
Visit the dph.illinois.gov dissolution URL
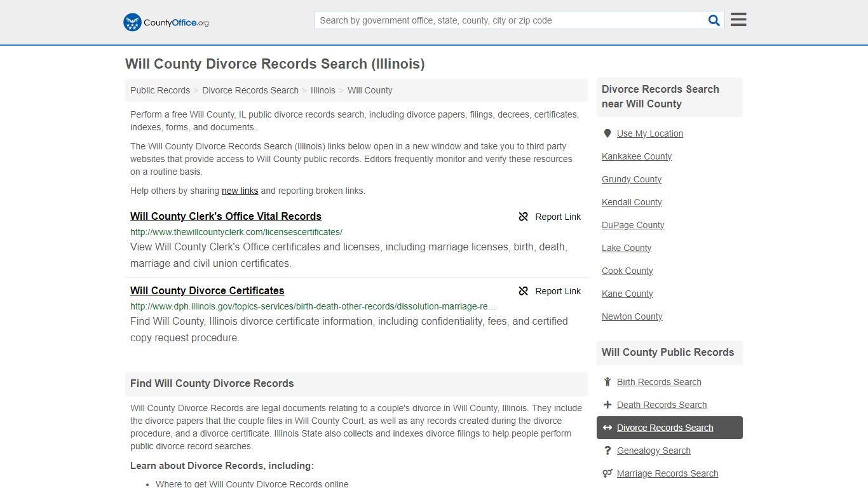[313, 306]
